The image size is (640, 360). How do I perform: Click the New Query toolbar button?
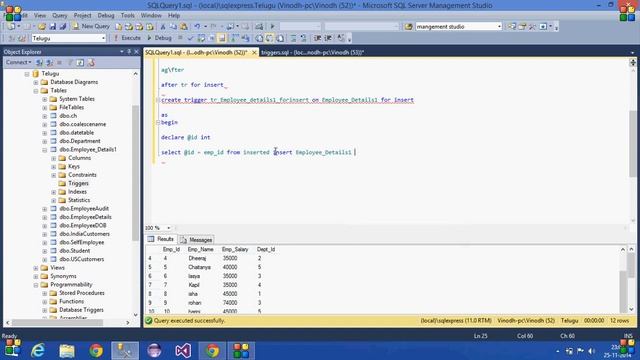(x=91, y=27)
